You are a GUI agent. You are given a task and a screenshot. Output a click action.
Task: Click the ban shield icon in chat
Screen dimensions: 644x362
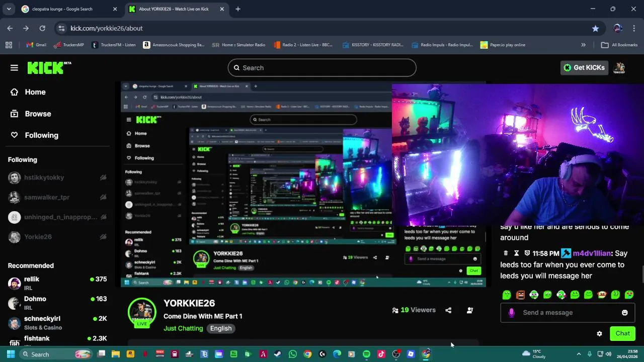(527, 253)
